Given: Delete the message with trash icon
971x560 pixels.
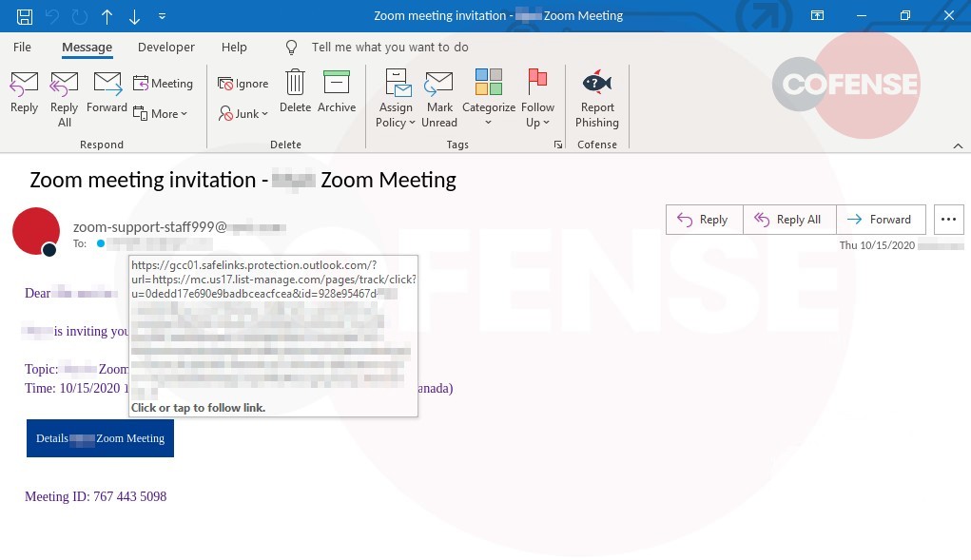Looking at the screenshot, I should click(296, 91).
